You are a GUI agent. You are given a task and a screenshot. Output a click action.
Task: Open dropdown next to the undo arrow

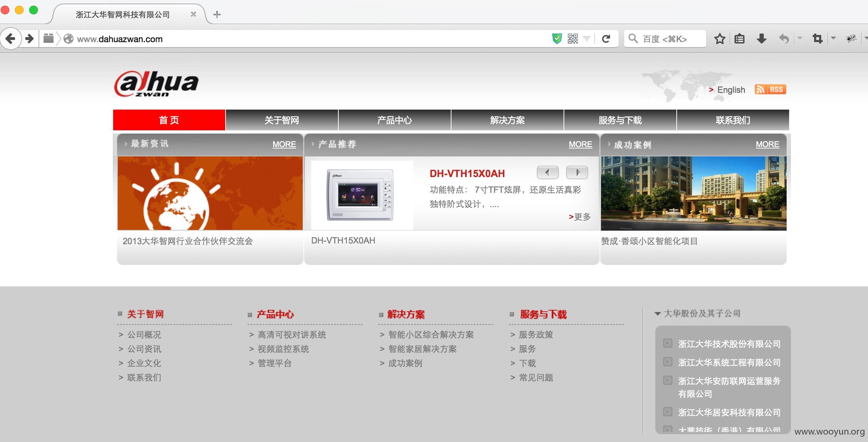coord(800,38)
